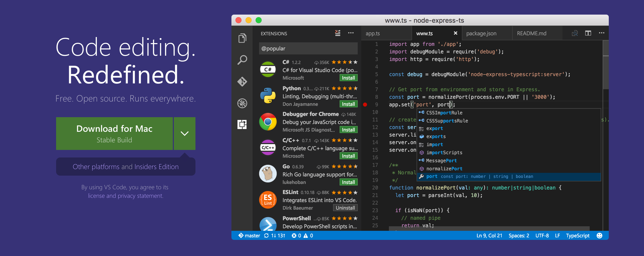644x256 pixels.
Task: Open the Explorer files icon in activity bar
Action: pos(242,38)
